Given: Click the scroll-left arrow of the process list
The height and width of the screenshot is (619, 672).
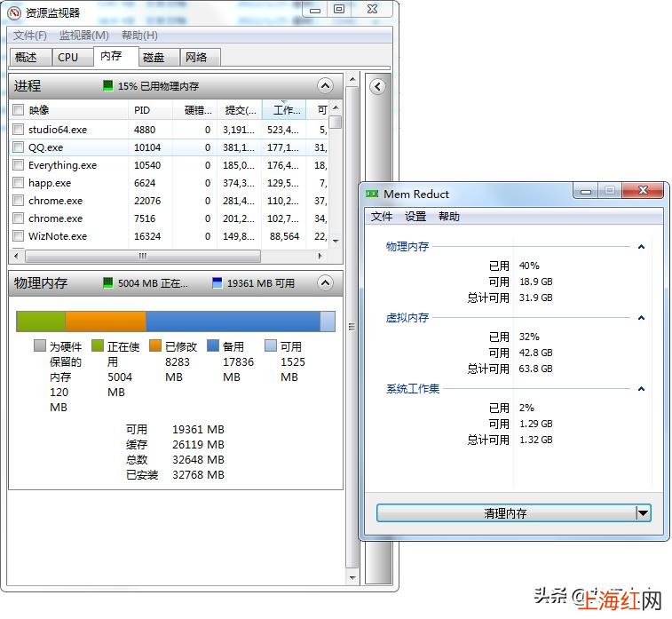Looking at the screenshot, I should pyautogui.click(x=16, y=256).
